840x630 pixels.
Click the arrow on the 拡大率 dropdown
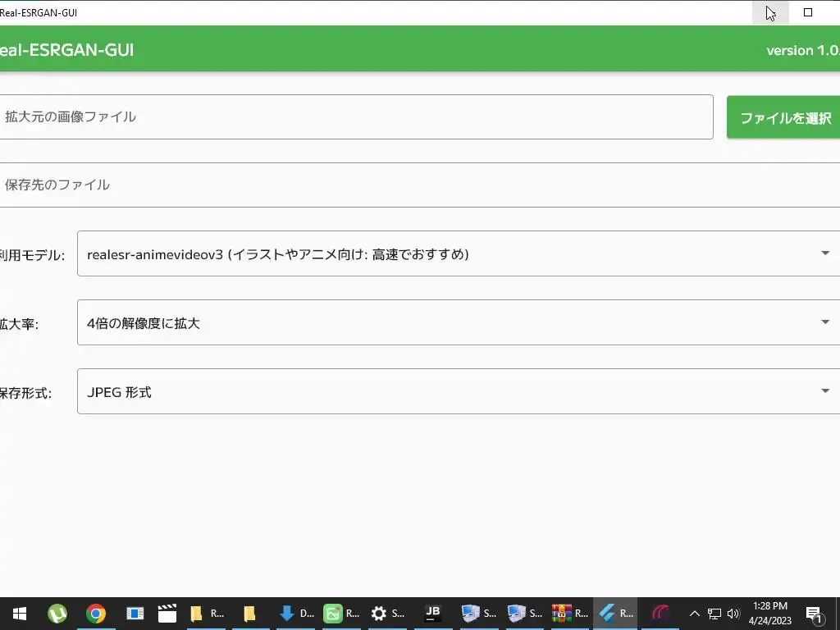point(825,322)
